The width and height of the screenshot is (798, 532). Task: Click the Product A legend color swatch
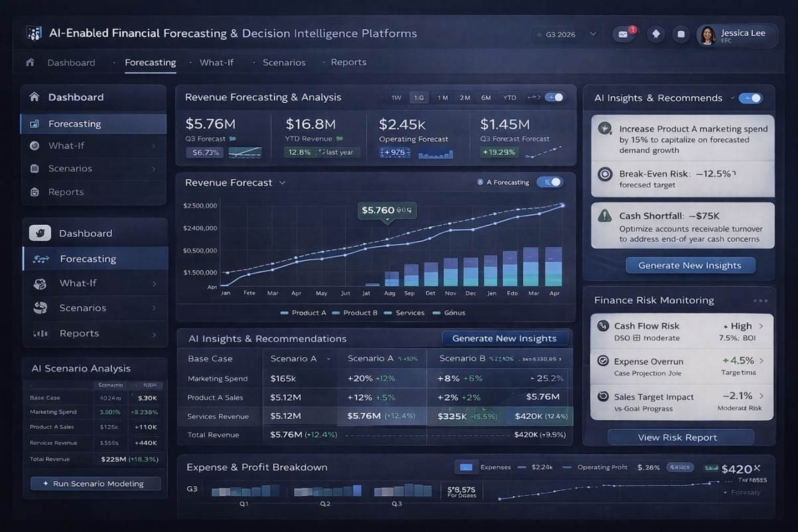click(x=285, y=312)
